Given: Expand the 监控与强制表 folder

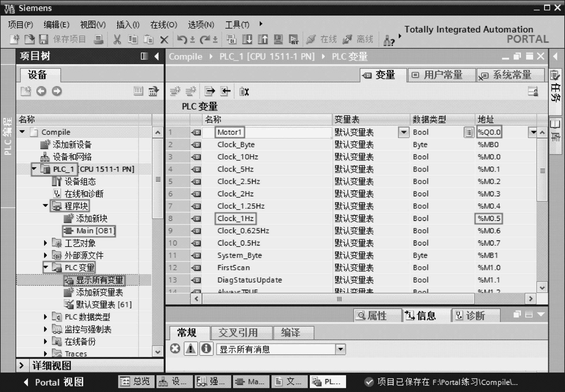Looking at the screenshot, I should [x=45, y=329].
